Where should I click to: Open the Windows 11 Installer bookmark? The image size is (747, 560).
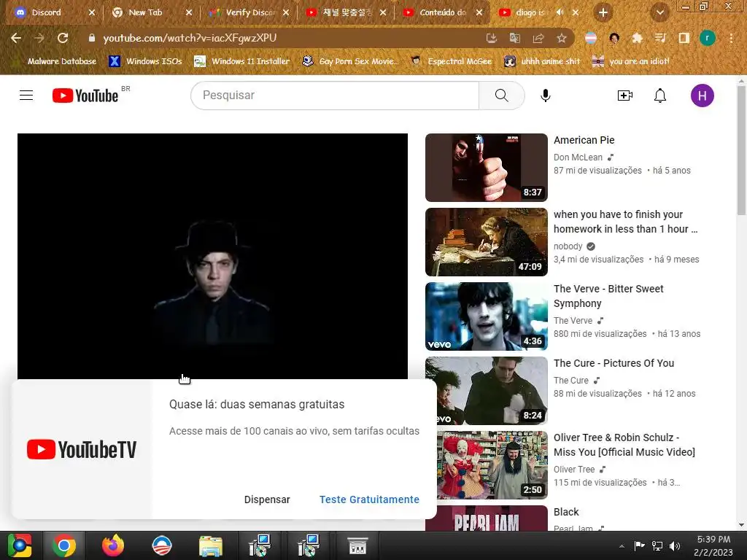tap(242, 61)
